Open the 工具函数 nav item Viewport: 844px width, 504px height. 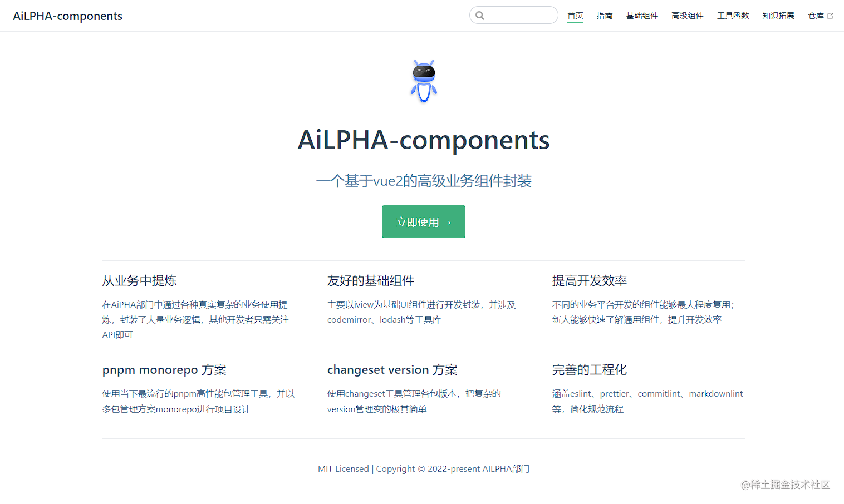tap(733, 16)
